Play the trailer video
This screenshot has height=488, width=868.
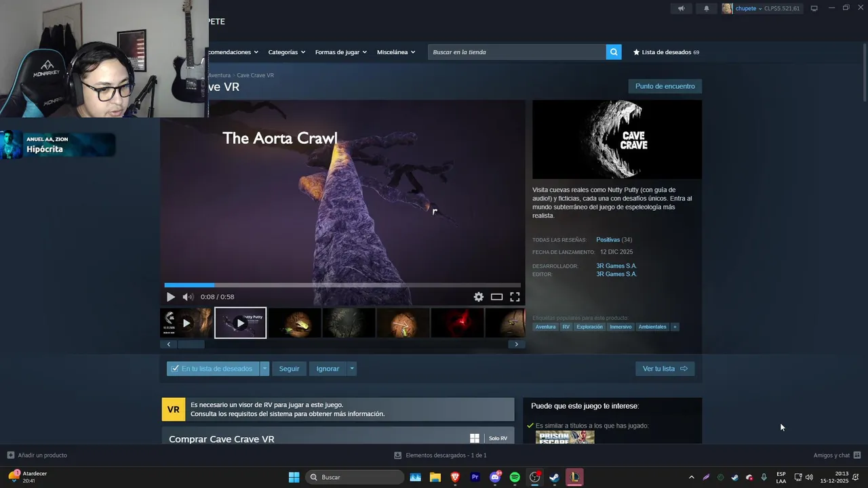[x=170, y=297]
